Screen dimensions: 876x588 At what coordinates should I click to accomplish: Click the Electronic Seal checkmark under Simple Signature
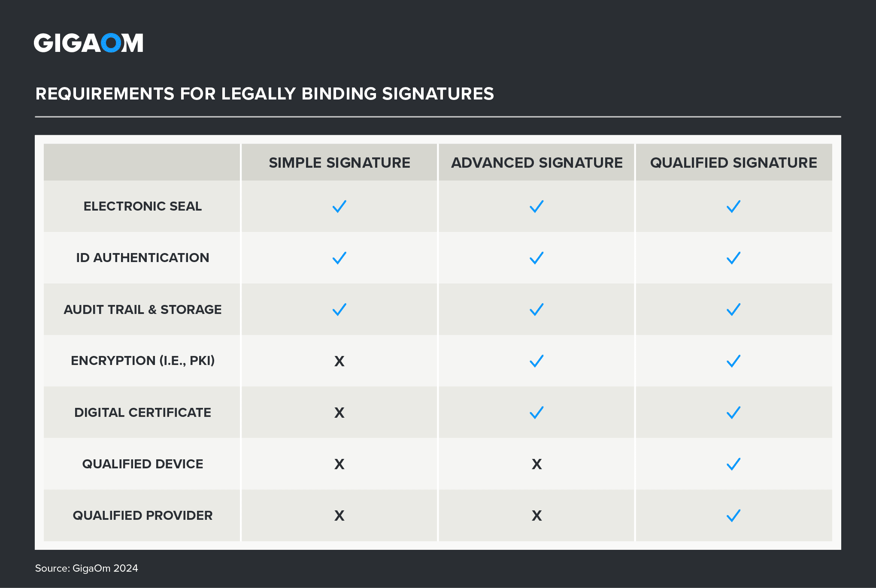[x=339, y=206]
